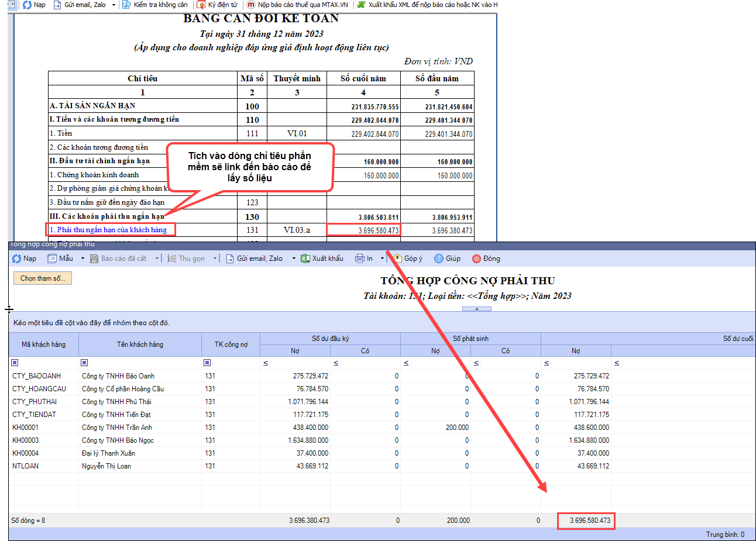The width and height of the screenshot is (756, 541).
Task: Click the In (print) icon
Action: 360,259
